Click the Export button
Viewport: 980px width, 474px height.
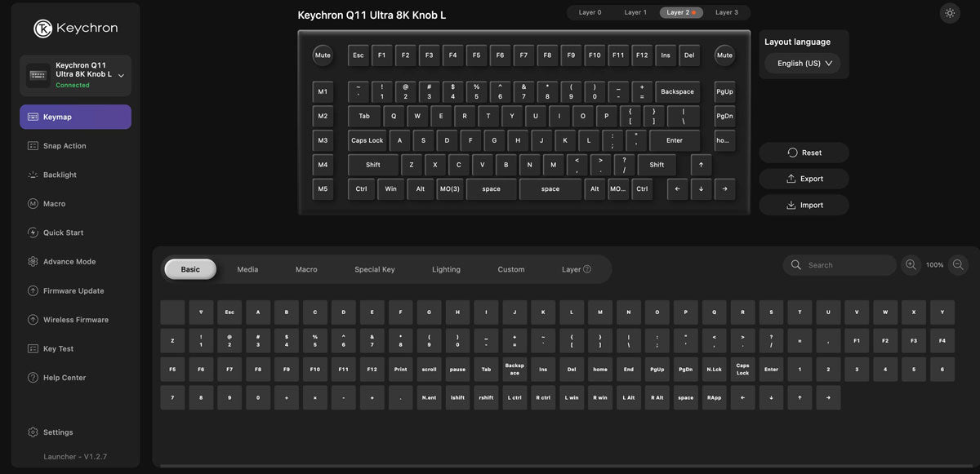click(x=804, y=179)
